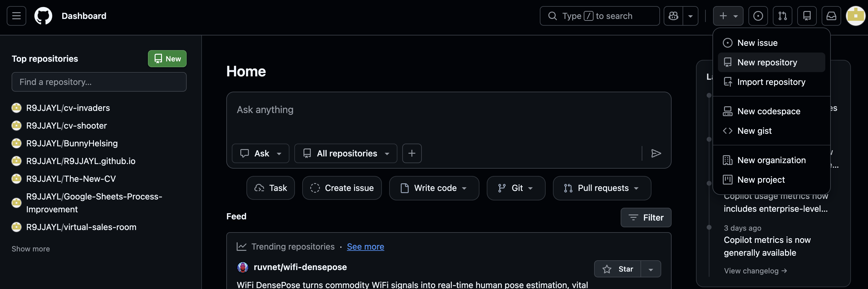Select New repository from create menu
Image resolution: width=868 pixels, height=289 pixels.
tap(771, 62)
